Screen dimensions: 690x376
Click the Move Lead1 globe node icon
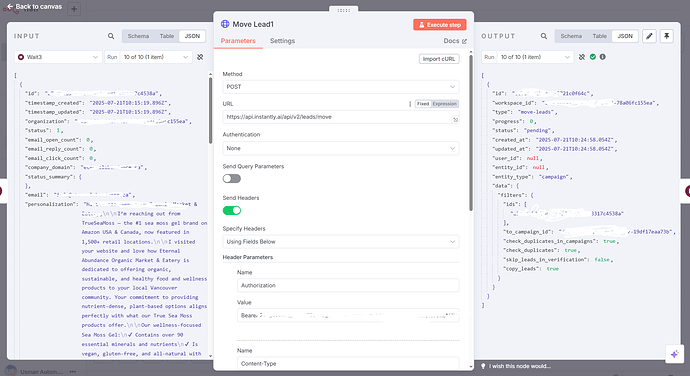pos(225,24)
